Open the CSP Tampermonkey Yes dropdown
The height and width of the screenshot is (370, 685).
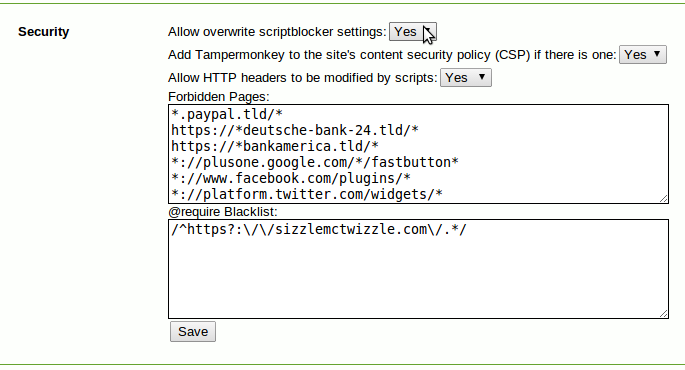coord(643,55)
